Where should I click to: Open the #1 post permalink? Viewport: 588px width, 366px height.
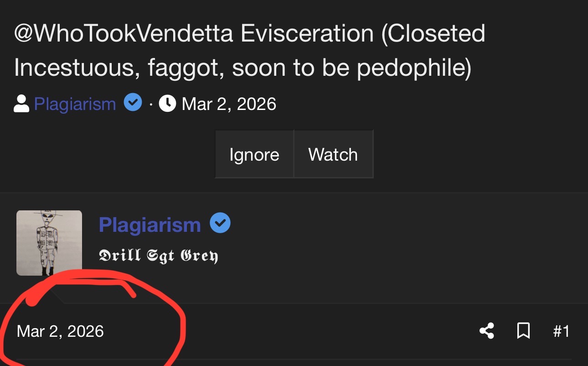click(561, 331)
